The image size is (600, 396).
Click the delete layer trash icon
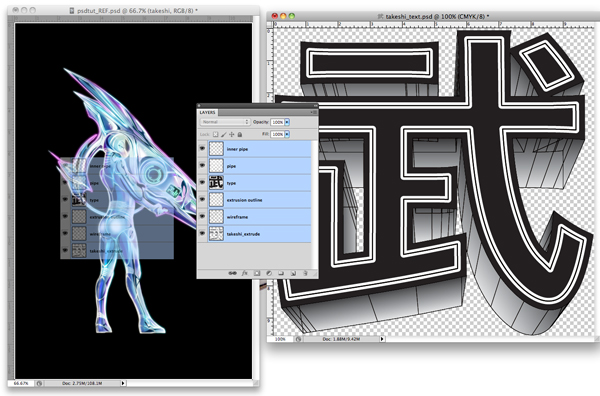pyautogui.click(x=305, y=273)
